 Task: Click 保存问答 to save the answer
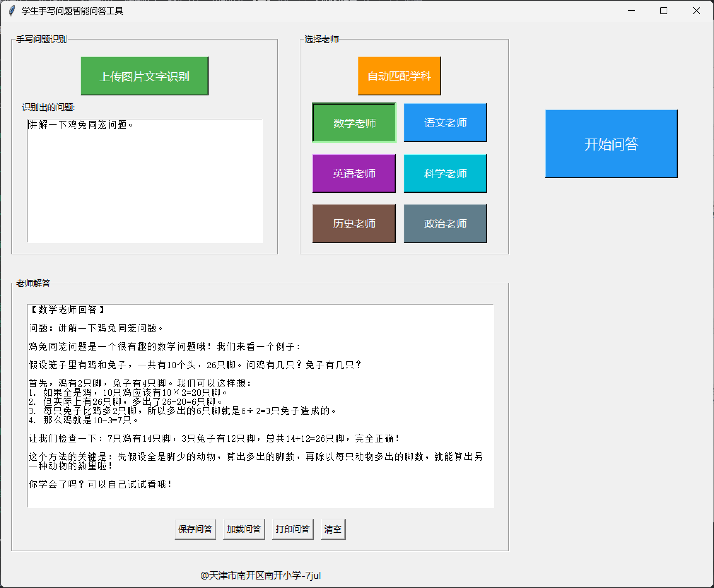(x=195, y=529)
